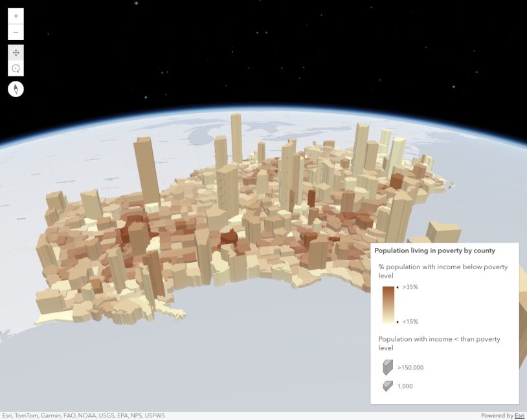
Task: Click the 1,000 population prism symbol in legend
Action: click(x=387, y=386)
